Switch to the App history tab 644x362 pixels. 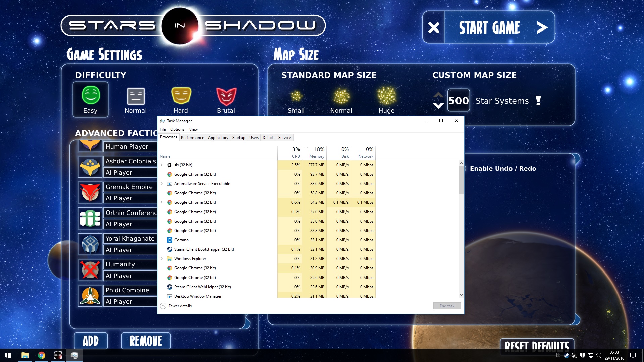[x=218, y=138]
